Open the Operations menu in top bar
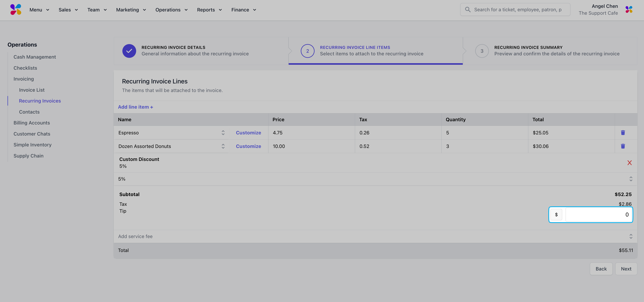The width and height of the screenshot is (644, 302). coord(171,10)
